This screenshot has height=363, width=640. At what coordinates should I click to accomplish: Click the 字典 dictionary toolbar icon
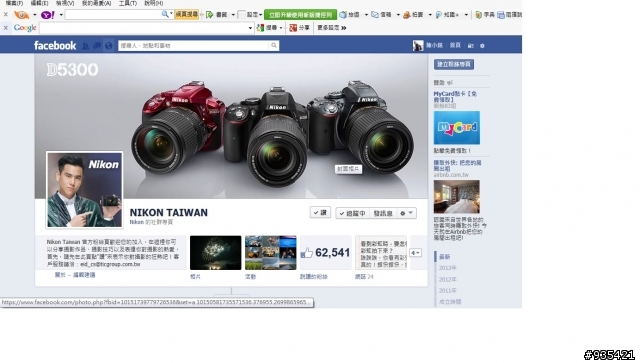coord(478,15)
